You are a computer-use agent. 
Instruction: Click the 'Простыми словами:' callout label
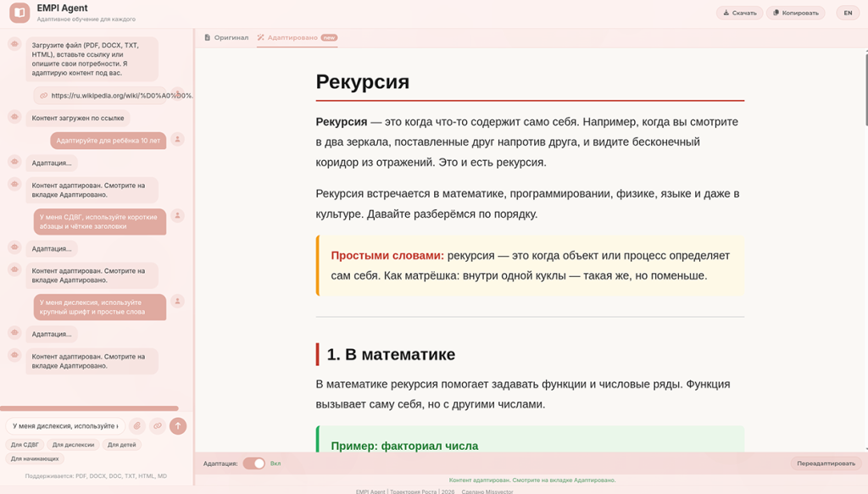point(387,256)
